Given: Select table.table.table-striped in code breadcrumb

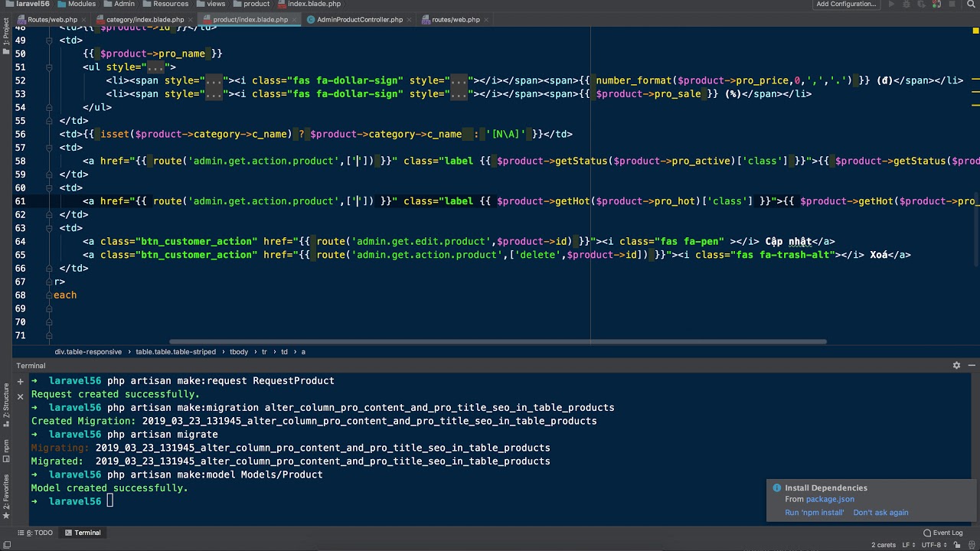Looking at the screenshot, I should coord(175,352).
